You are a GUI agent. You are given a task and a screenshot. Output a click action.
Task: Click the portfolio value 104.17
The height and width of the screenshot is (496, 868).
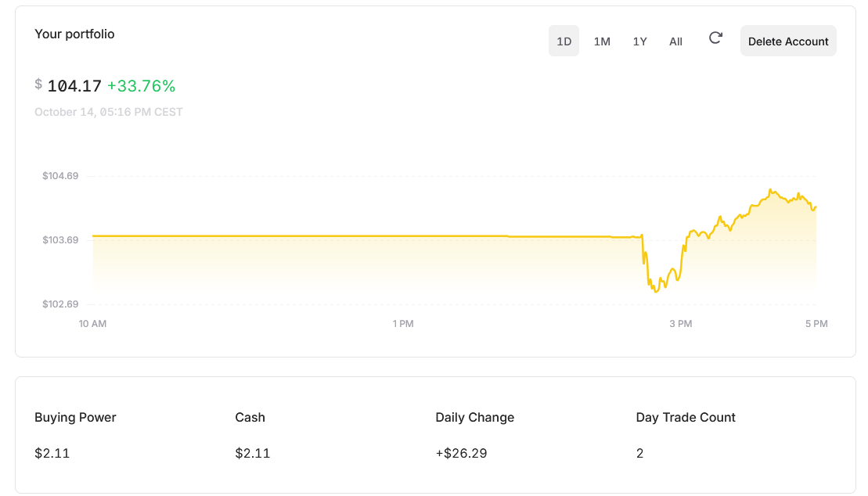(x=74, y=86)
